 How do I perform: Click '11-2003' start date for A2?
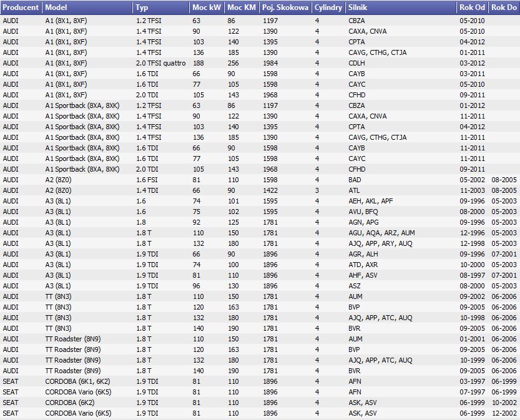[x=472, y=190]
